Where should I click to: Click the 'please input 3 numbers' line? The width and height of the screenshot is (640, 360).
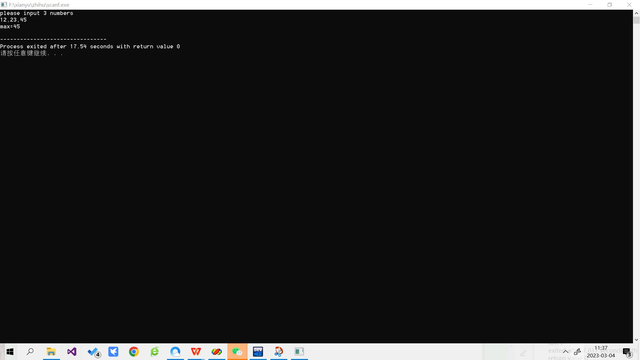pyautogui.click(x=37, y=13)
